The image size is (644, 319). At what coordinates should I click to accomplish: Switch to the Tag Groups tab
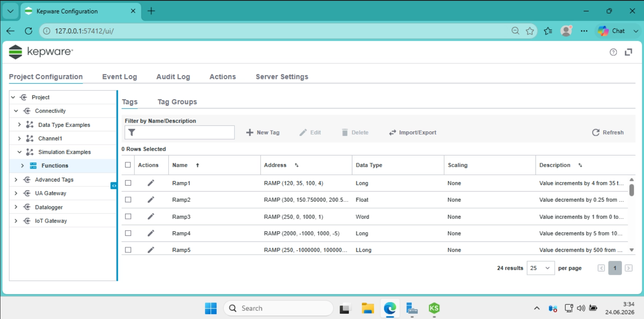pyautogui.click(x=177, y=102)
